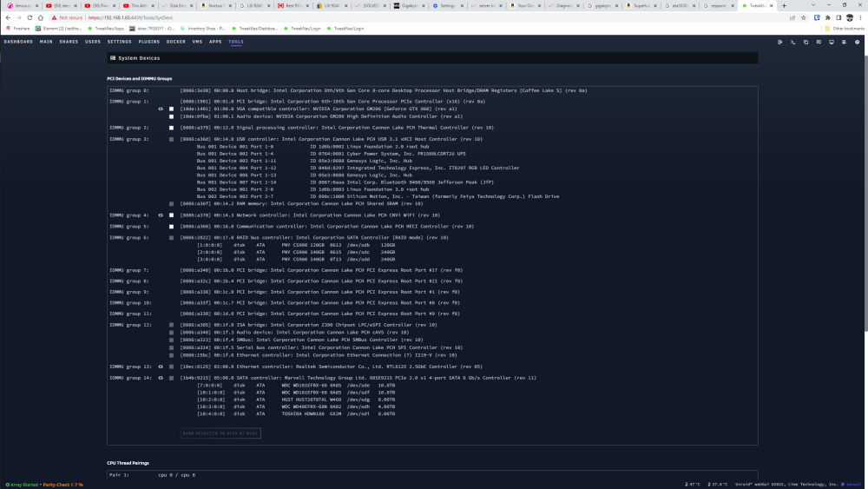Click reset icon beside Realtek RTL8125 controller

coord(161,367)
